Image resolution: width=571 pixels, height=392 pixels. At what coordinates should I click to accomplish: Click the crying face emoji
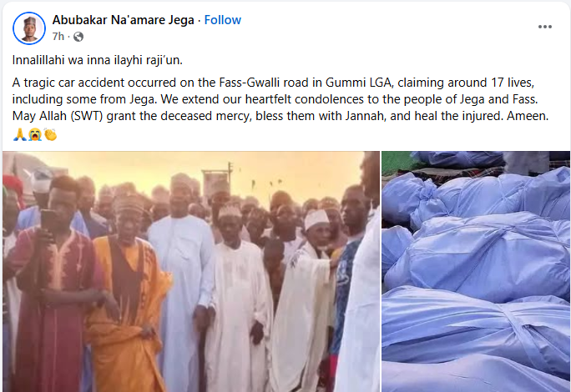point(35,134)
